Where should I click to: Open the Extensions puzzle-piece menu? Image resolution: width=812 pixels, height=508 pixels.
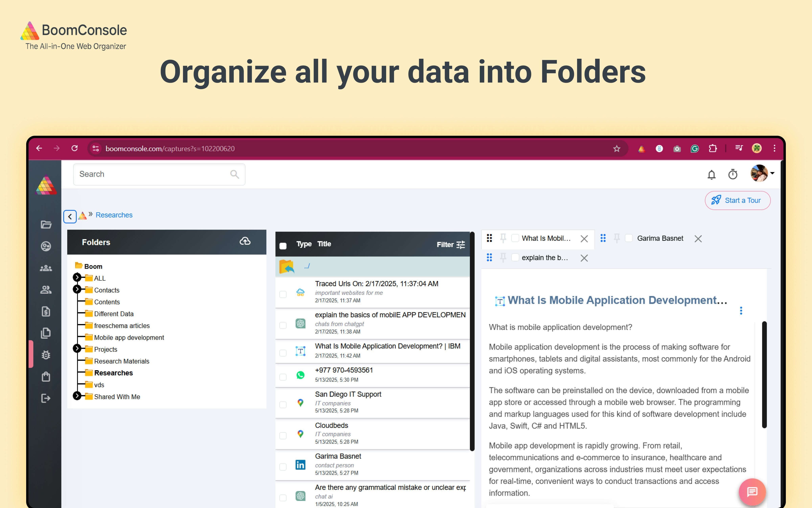pos(713,148)
